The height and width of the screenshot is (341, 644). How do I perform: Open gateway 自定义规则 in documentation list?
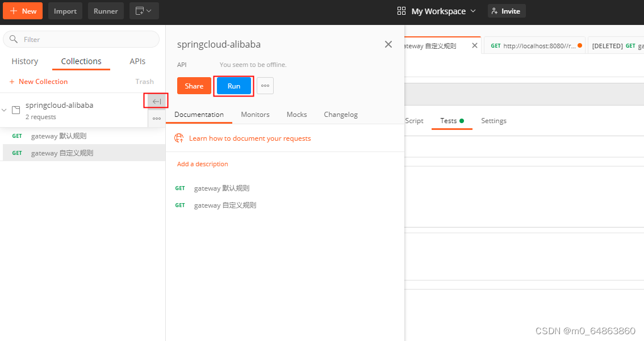click(225, 205)
